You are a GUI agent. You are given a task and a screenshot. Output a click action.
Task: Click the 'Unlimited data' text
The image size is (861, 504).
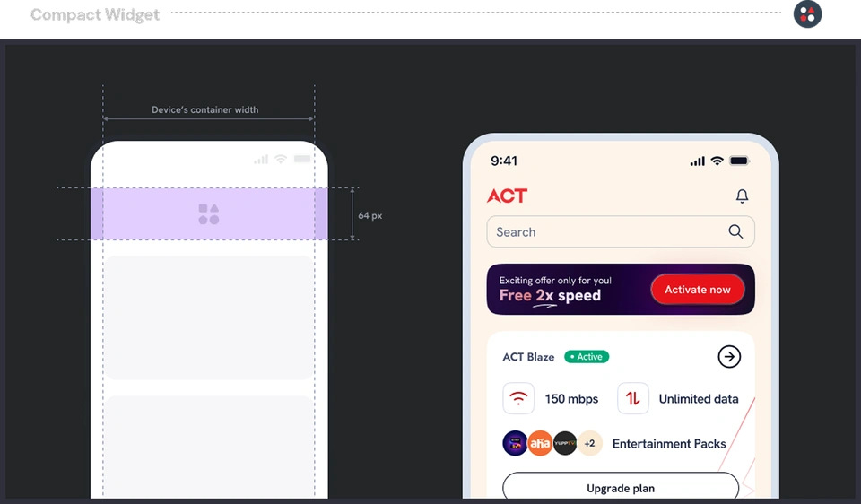pos(699,399)
